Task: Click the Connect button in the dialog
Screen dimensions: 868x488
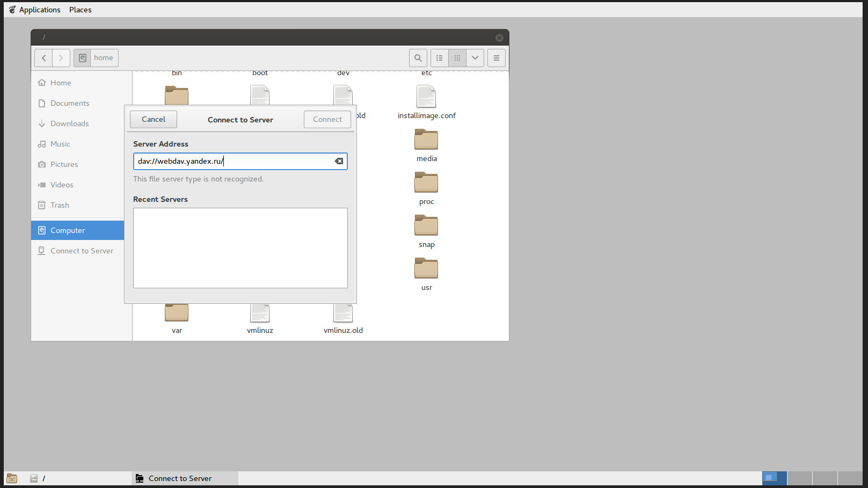Action: point(327,119)
